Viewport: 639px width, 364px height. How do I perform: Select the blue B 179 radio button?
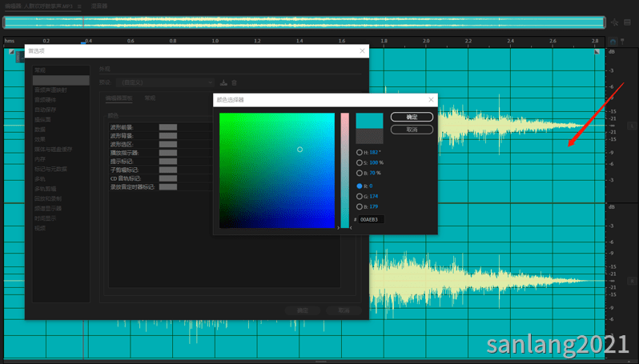point(360,207)
